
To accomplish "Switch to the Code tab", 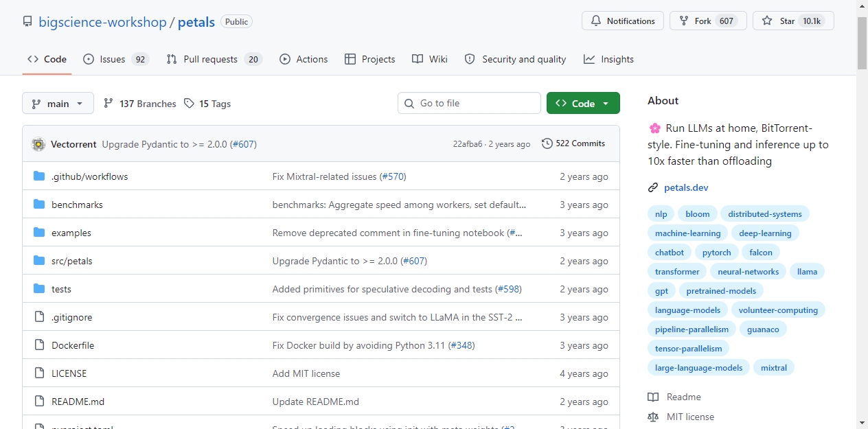I will pos(47,59).
